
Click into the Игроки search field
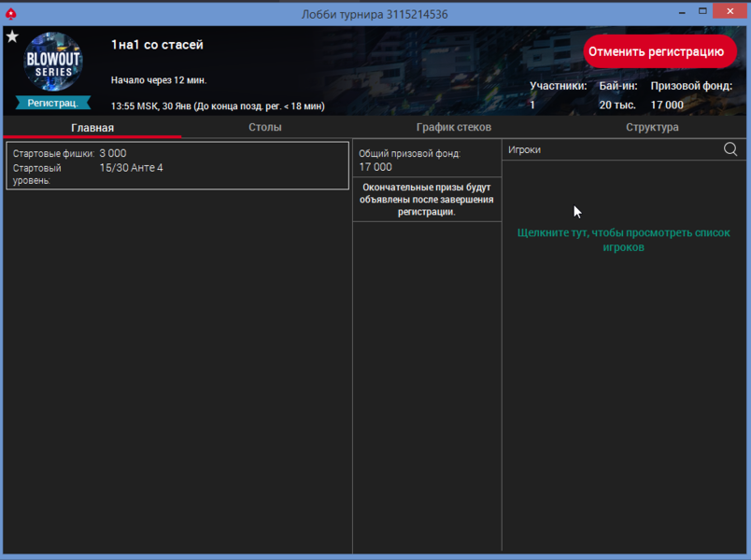[607, 149]
